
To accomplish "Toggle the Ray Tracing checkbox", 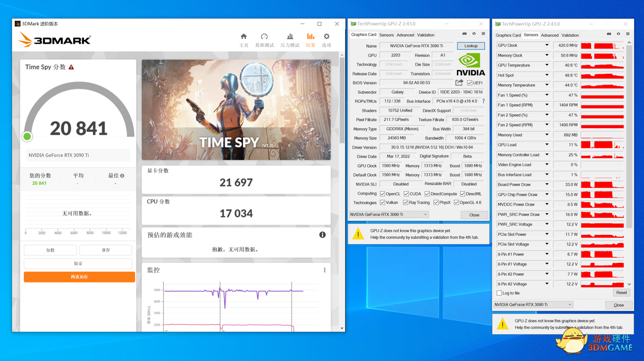I will coord(405,203).
